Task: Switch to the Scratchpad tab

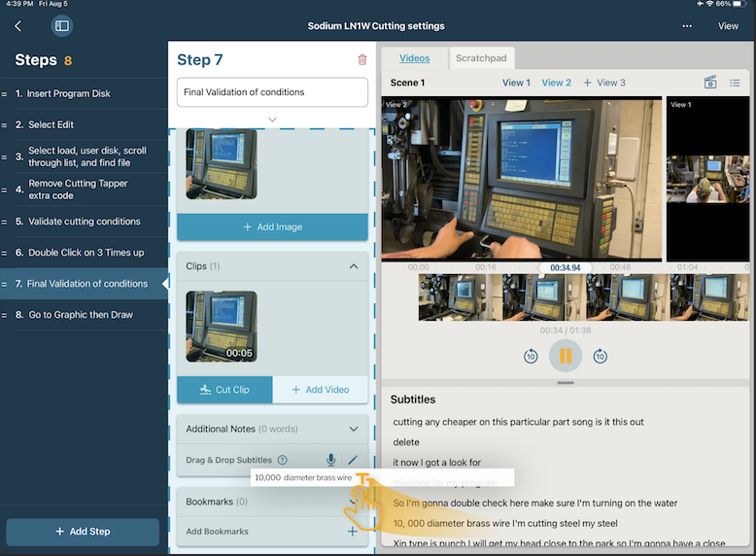Action: [481, 58]
